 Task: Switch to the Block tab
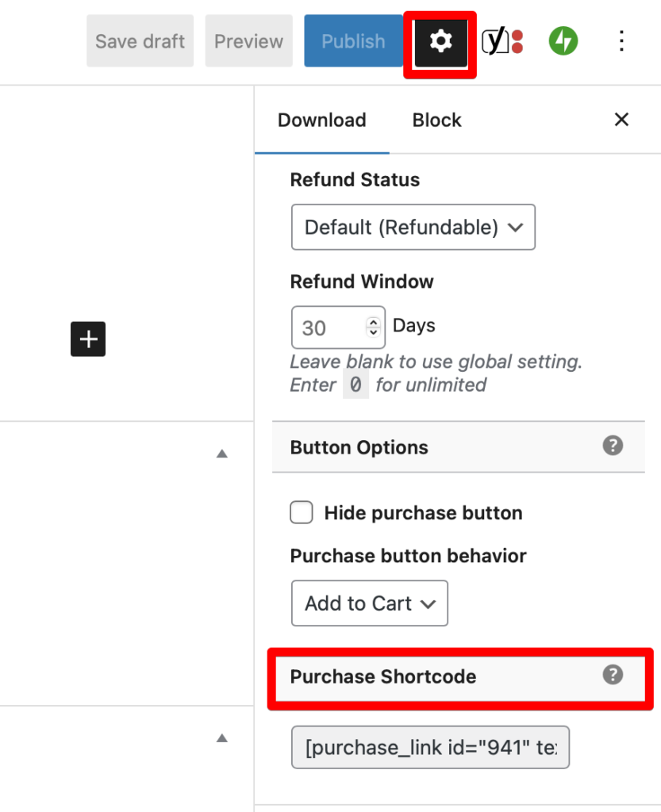coord(436,121)
